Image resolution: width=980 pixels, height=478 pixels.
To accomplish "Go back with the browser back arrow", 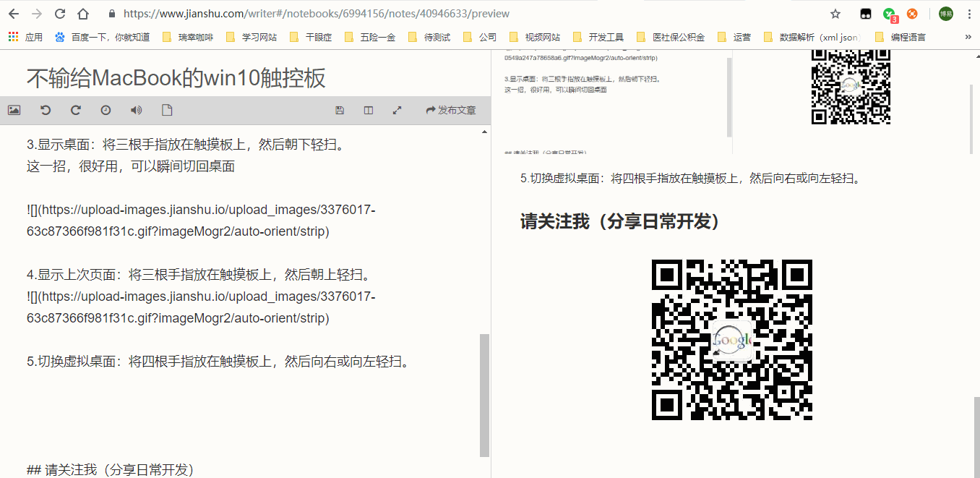I will pyautogui.click(x=14, y=14).
